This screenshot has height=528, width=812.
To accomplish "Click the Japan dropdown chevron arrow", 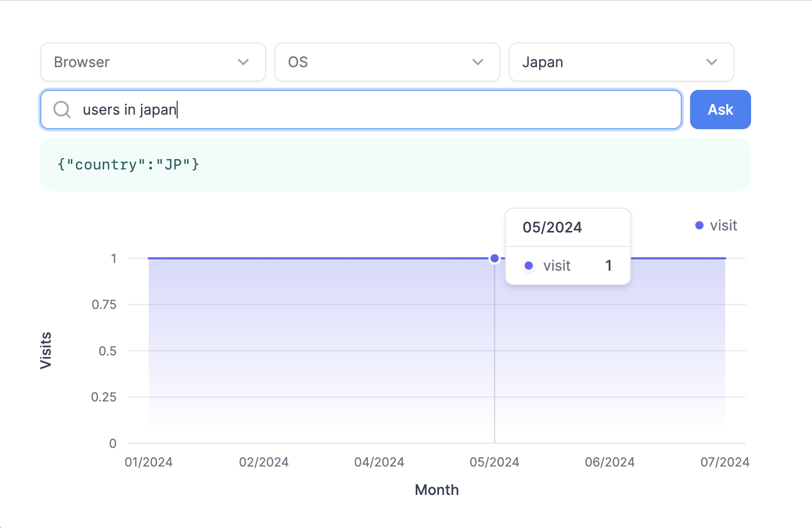I will coord(712,62).
